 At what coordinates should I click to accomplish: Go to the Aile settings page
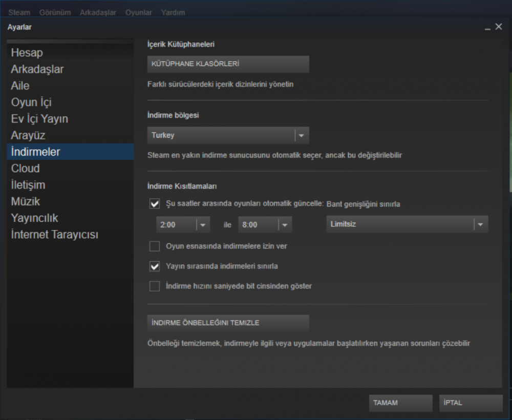(70, 86)
